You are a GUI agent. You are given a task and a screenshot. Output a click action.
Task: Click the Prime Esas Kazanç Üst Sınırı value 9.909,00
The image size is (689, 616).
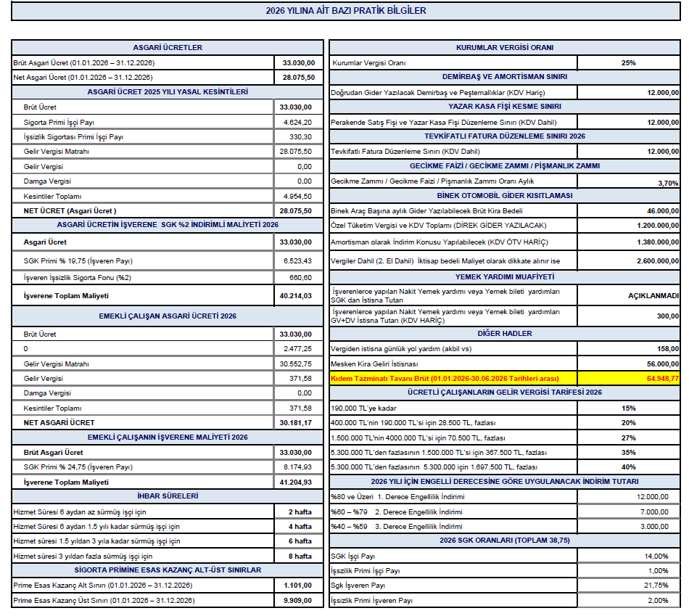tap(297, 601)
